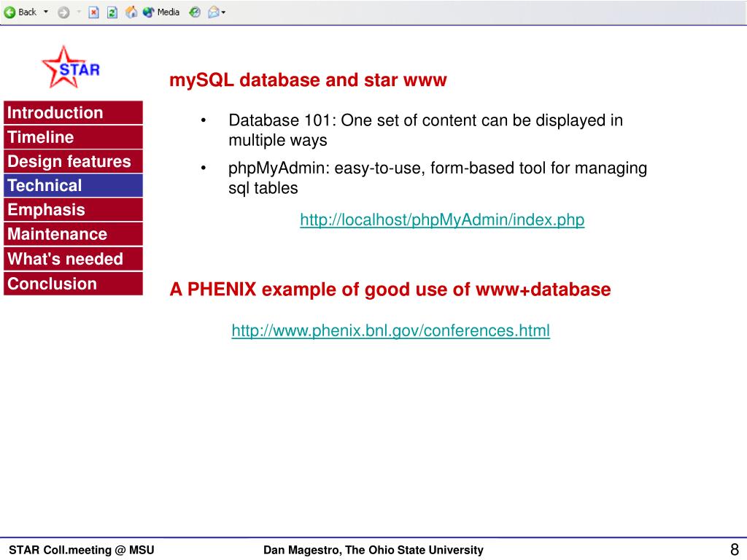
Task: Click the STAR logo
Action: click(x=71, y=67)
